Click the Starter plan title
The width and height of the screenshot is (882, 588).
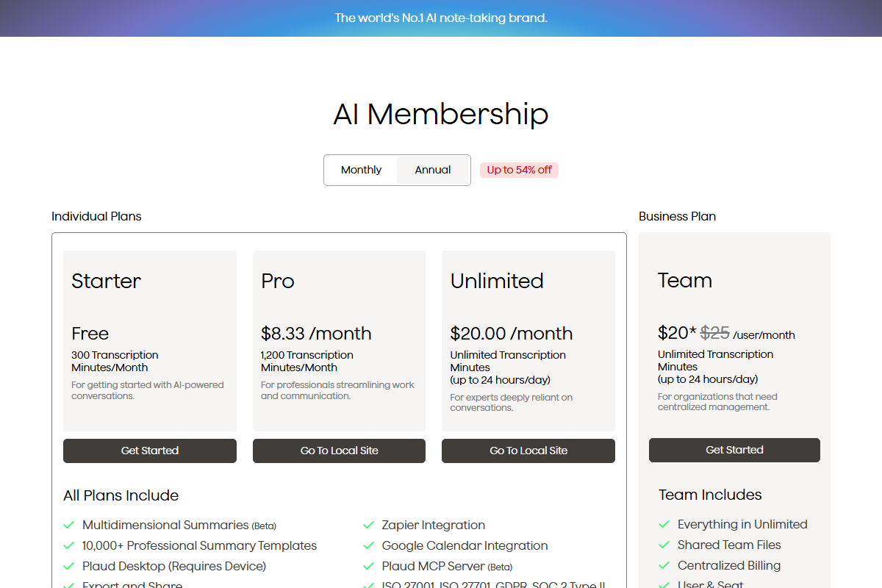(x=107, y=281)
